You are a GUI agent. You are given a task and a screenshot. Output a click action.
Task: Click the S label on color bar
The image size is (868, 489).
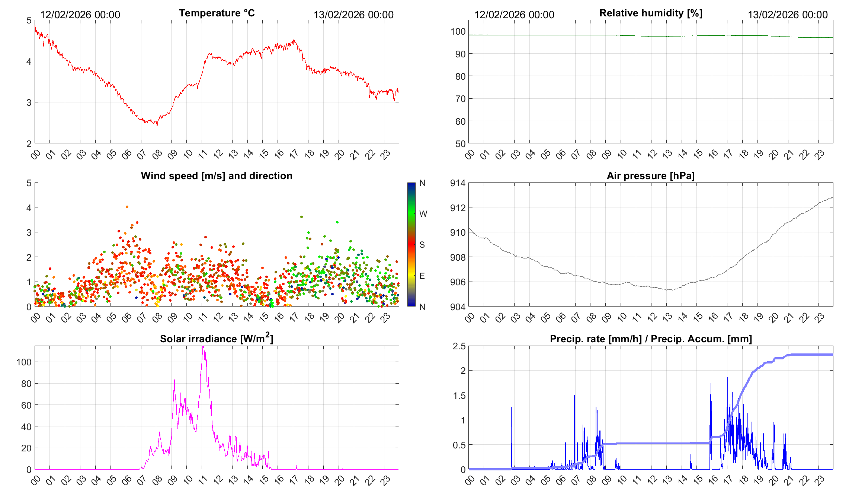pos(422,245)
